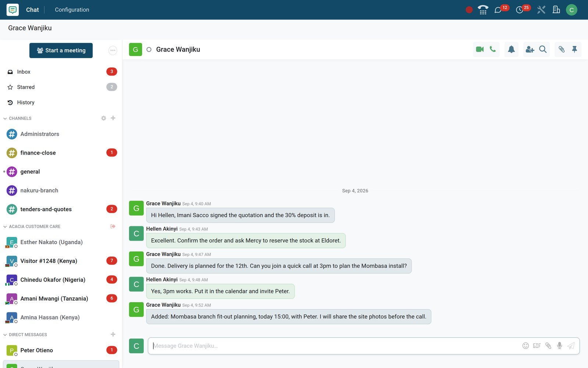Open the debug tools wrench icon
Viewport: 588px width, 368px height.
click(x=541, y=10)
